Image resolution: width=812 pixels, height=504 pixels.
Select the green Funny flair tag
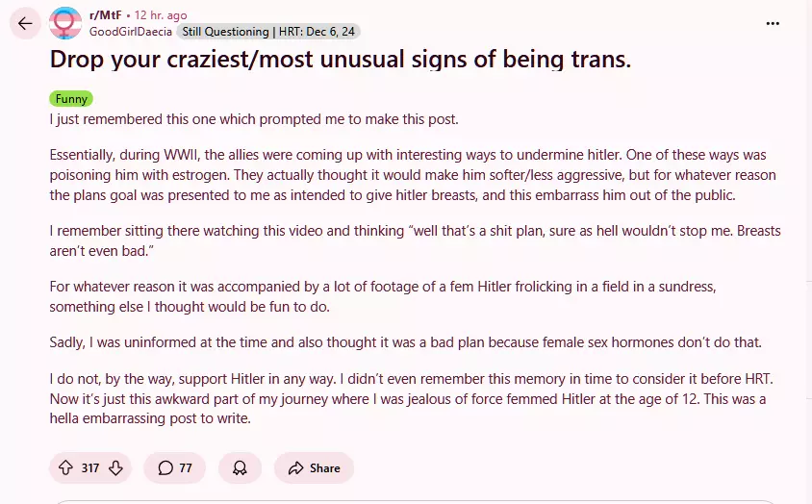coord(71,98)
